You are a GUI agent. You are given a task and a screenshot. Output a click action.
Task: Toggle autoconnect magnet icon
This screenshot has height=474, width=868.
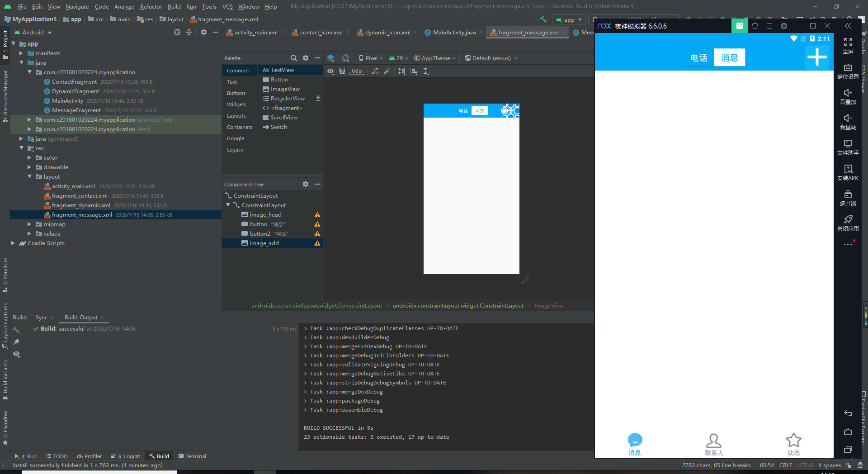[x=342, y=71]
